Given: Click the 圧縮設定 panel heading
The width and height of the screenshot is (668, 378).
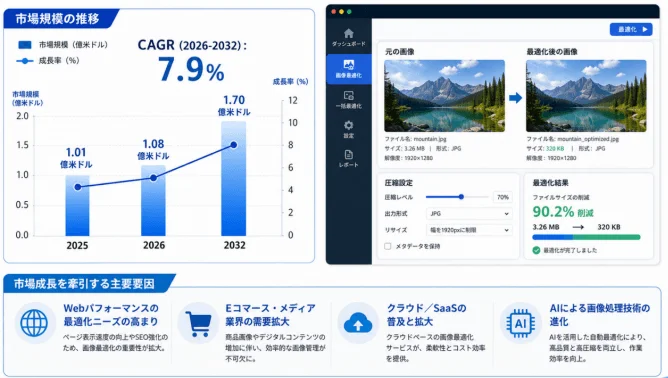Looking at the screenshot, I should coord(399,183).
